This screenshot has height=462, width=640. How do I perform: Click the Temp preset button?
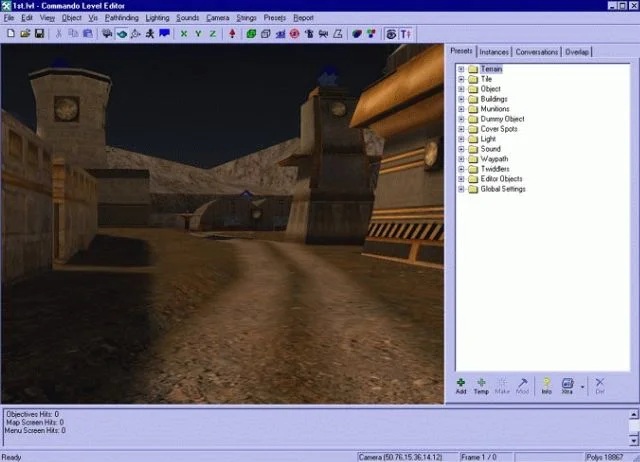click(481, 386)
